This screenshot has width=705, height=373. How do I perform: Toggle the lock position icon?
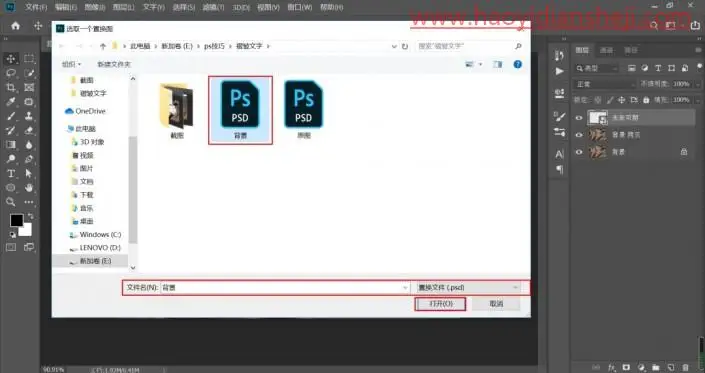click(x=621, y=100)
